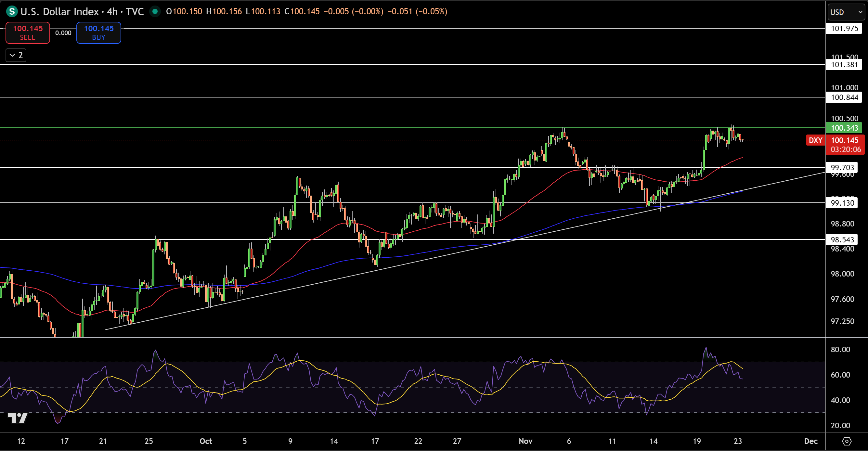
Task: Click the C100.145 close value in legend
Action: (x=302, y=11)
